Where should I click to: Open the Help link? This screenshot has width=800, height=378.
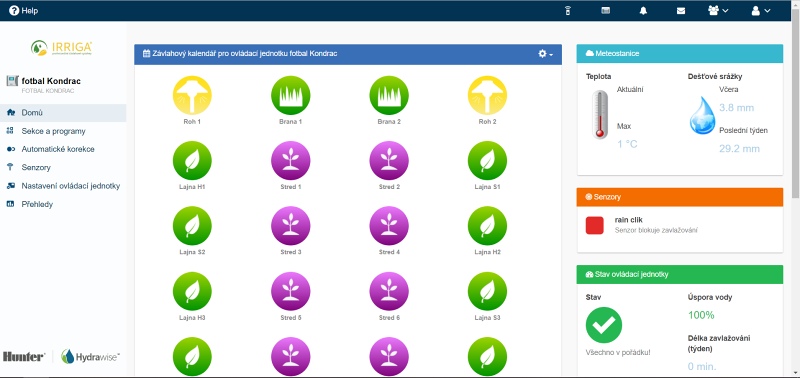(23, 11)
